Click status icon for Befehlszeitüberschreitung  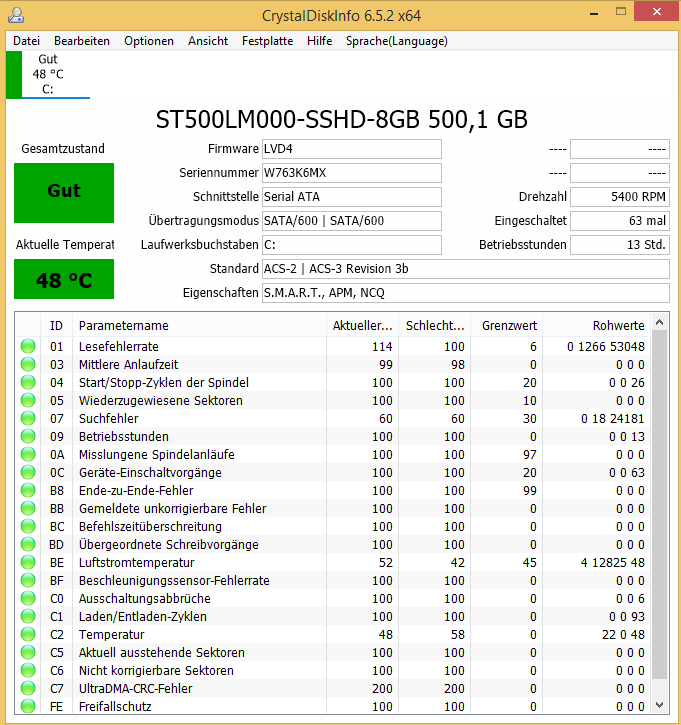click(x=28, y=527)
